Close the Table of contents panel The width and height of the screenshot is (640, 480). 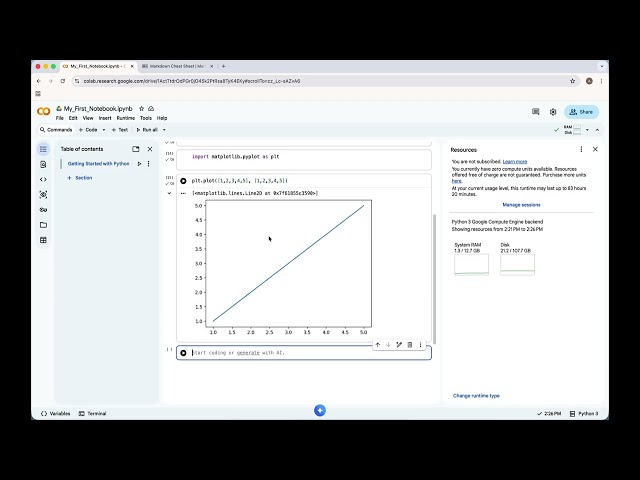click(150, 149)
